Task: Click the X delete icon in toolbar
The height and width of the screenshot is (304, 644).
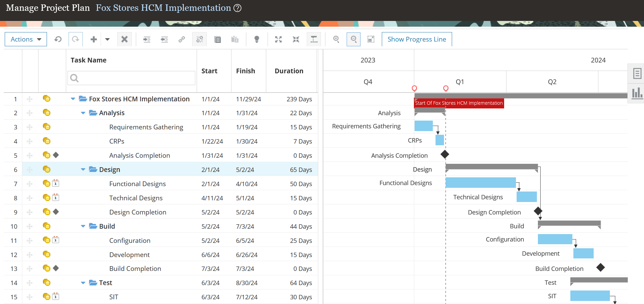Action: point(124,39)
